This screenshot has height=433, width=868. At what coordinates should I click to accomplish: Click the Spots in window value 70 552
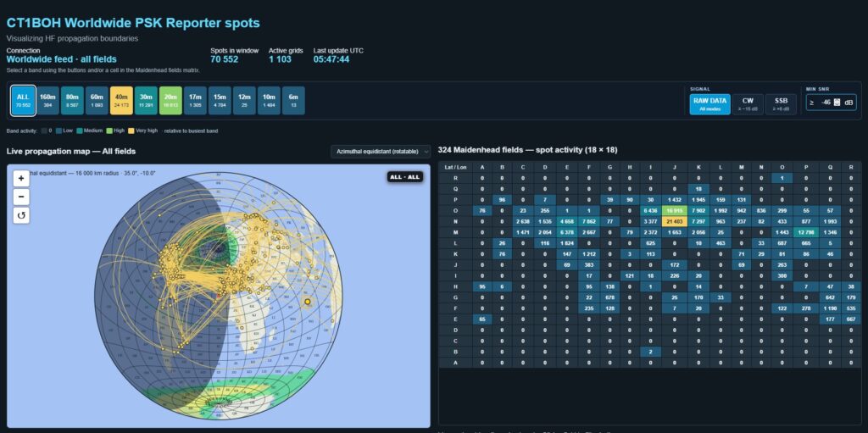click(x=224, y=59)
